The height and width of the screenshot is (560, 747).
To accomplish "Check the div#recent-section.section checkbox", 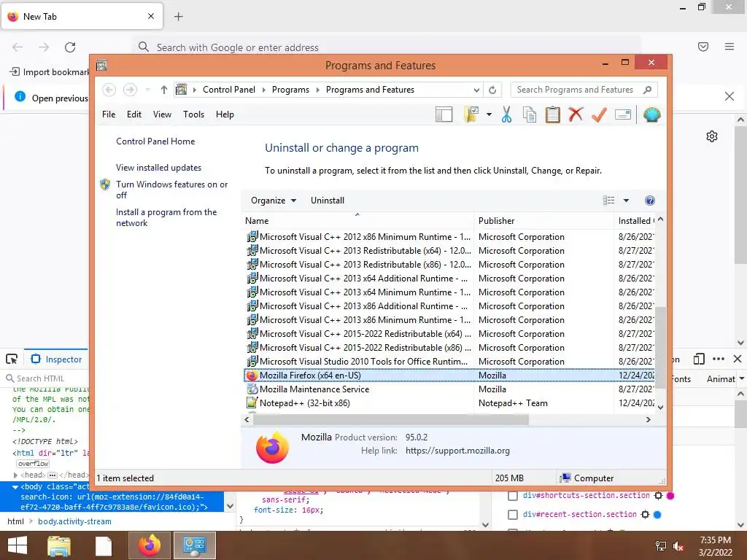I will tap(513, 515).
